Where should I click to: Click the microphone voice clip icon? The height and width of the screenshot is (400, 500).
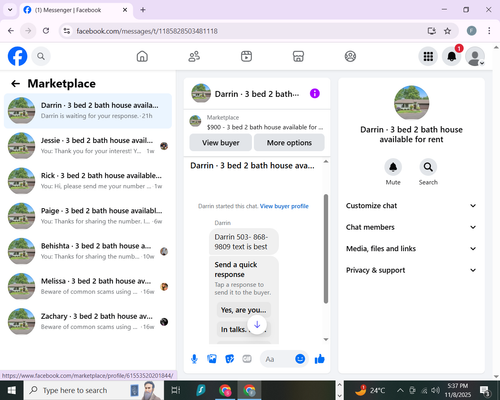[194, 359]
